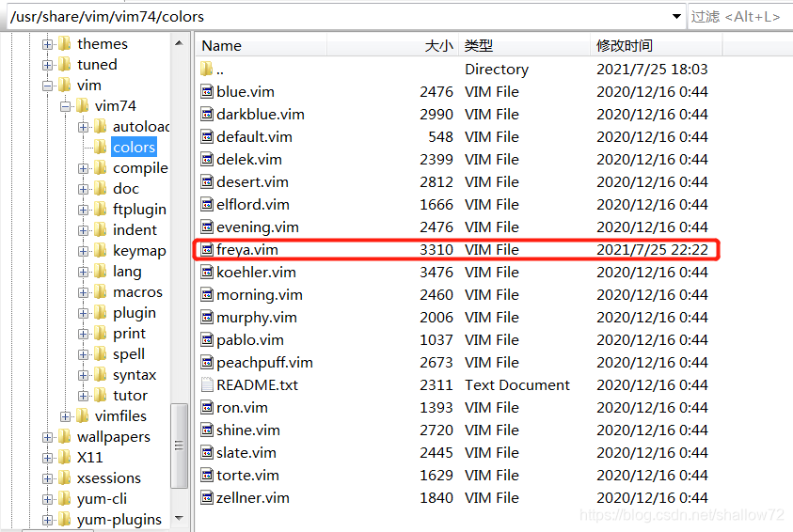Click the freya.vim size value 3310
This screenshot has height=532, width=793.
436,250
